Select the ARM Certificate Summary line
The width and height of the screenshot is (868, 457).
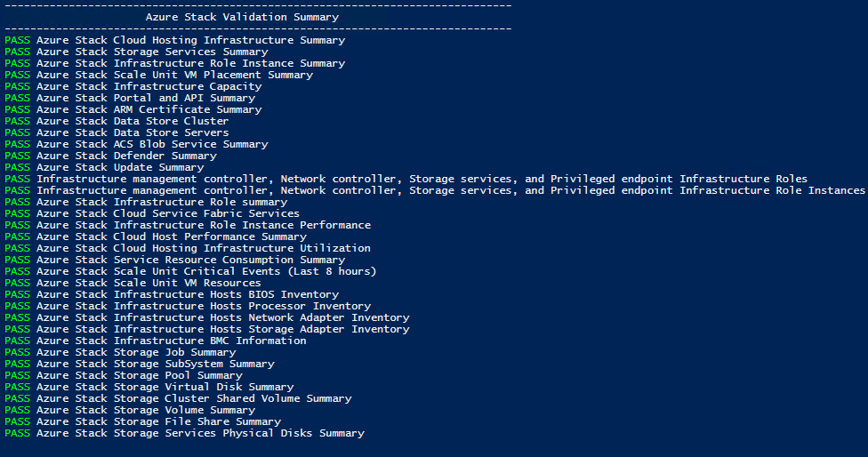click(x=133, y=110)
